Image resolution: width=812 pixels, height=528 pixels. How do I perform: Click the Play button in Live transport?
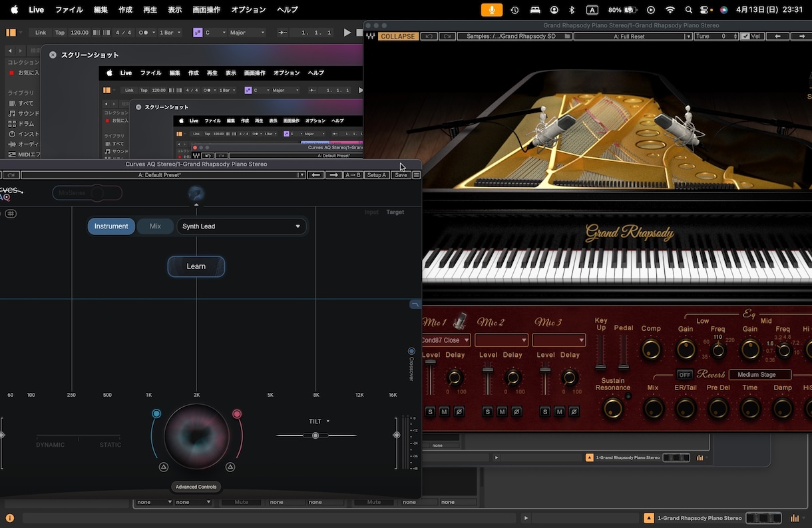[347, 33]
